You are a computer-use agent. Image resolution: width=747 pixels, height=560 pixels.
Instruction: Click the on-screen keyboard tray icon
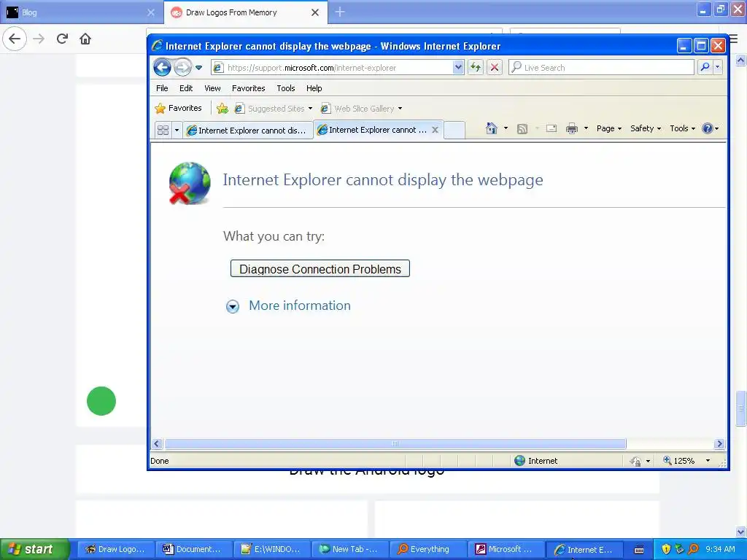[x=639, y=550]
